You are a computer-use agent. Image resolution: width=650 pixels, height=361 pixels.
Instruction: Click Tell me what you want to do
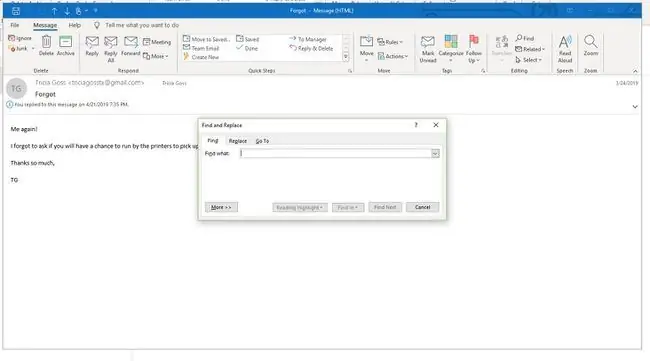tap(142, 25)
